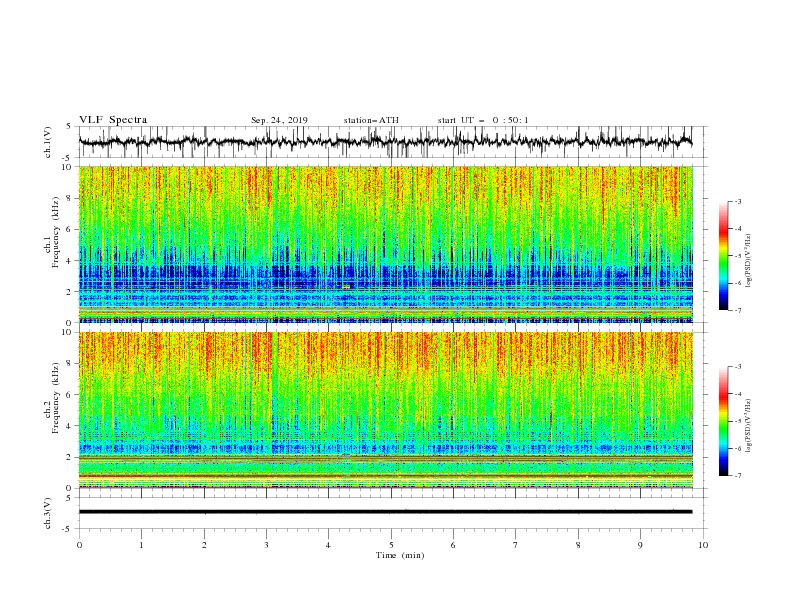The height and width of the screenshot is (612, 792).
Task: Click the "-3" label on ch.2 colorbar
Action: coord(738,367)
